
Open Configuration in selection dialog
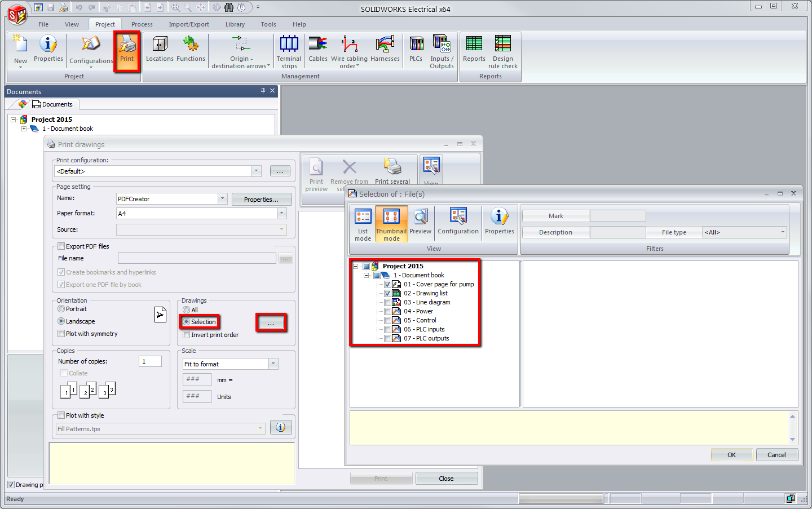(458, 222)
